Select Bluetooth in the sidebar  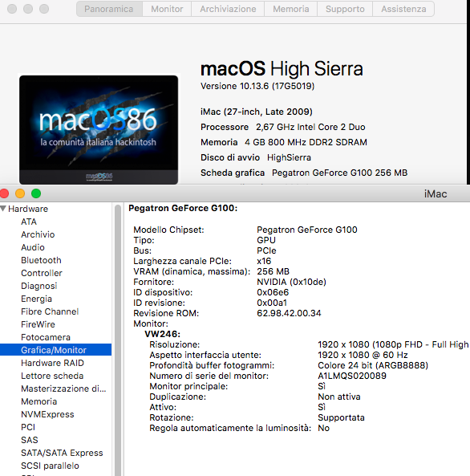point(41,260)
